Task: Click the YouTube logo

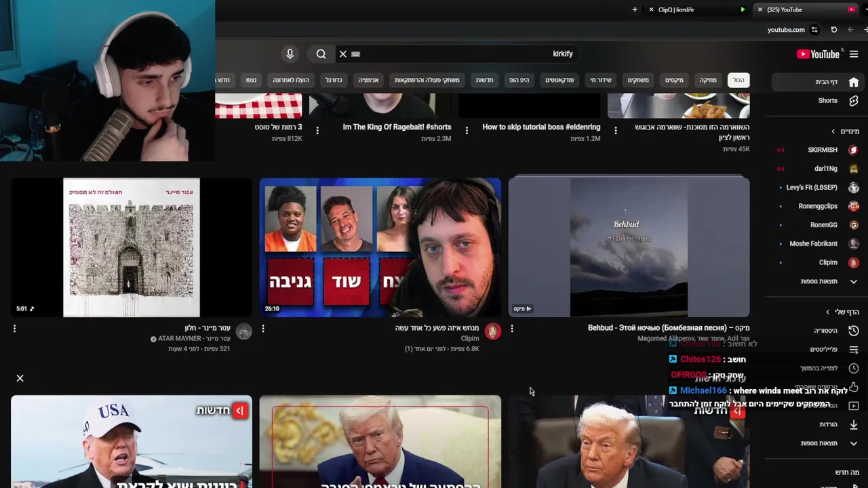Action: click(818, 54)
